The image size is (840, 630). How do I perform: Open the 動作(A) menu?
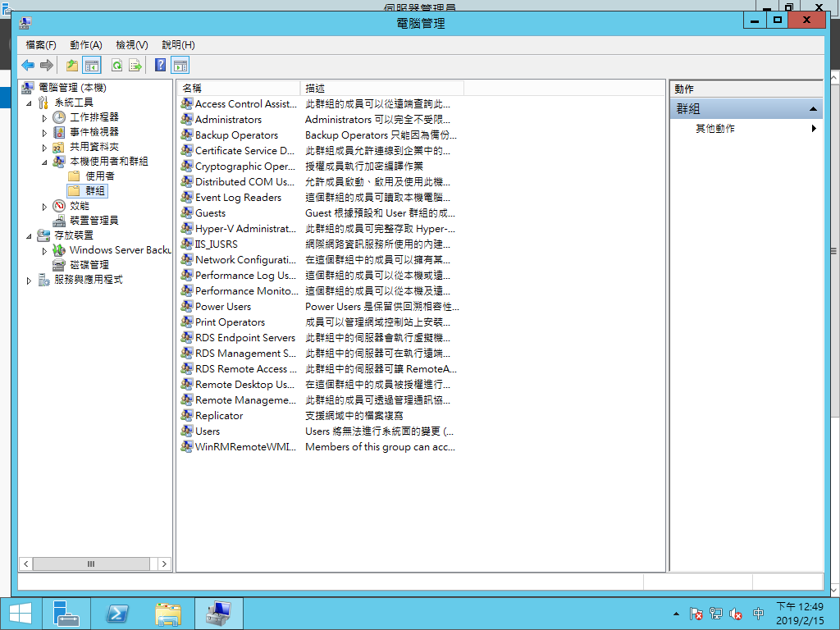pos(85,45)
